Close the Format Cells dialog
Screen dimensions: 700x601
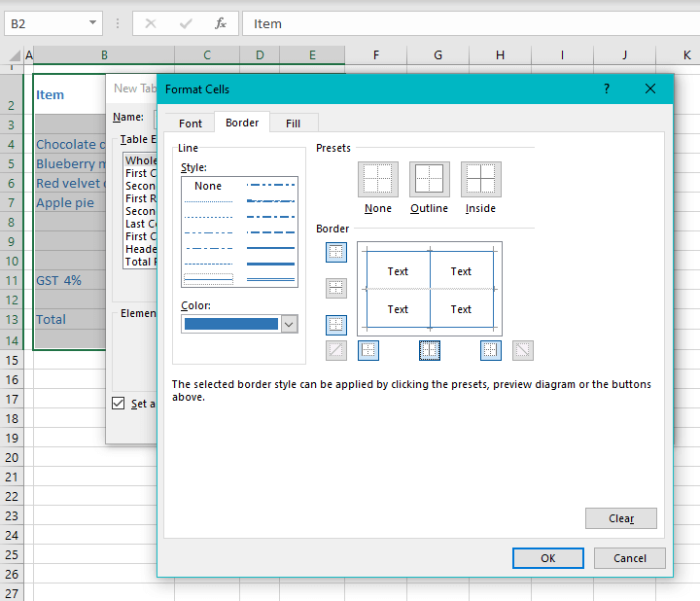pos(650,88)
